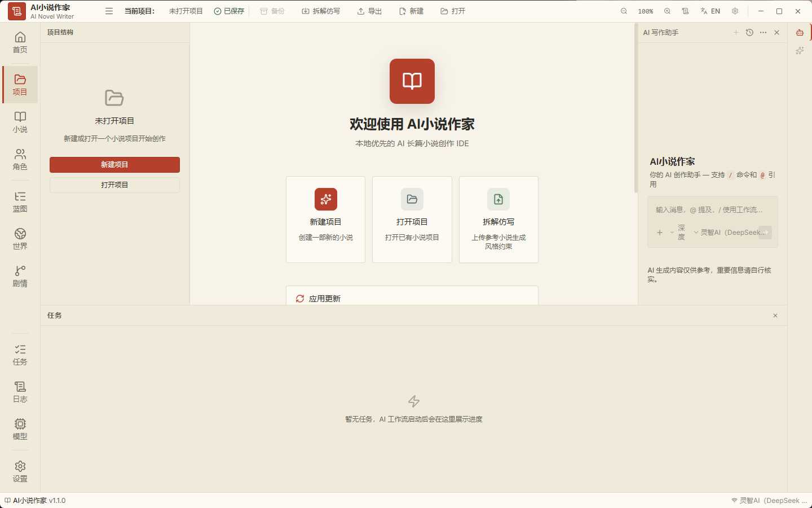The width and height of the screenshot is (812, 508).
Task: Click the 已保存 saved status indicator
Action: click(229, 11)
